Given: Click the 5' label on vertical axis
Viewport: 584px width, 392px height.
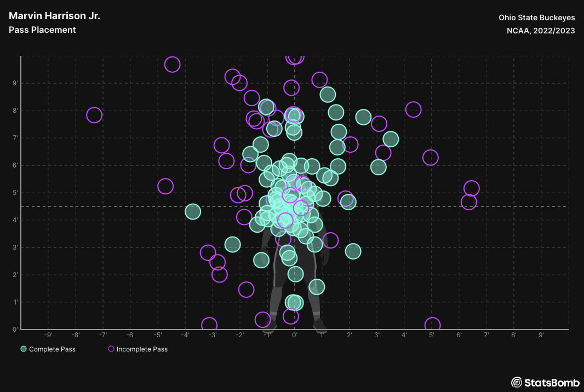Looking at the screenshot, I should tap(15, 193).
